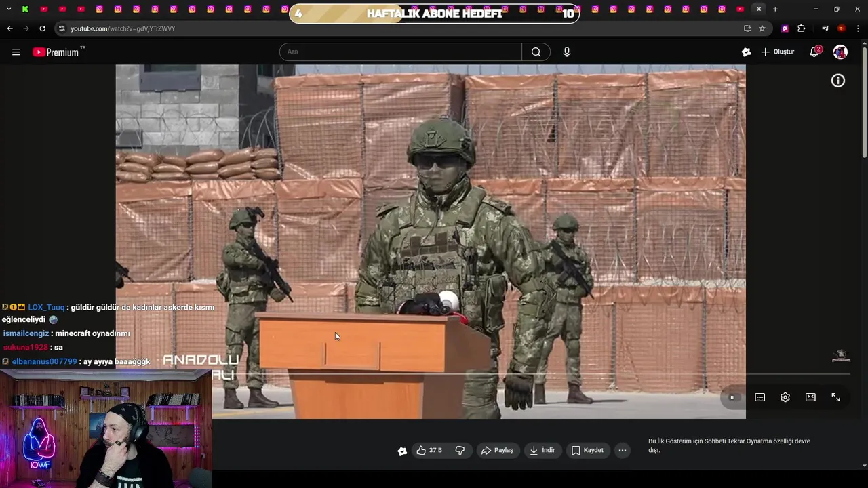Open the tab search dropdown arrow
The image size is (868, 488).
coord(9,9)
